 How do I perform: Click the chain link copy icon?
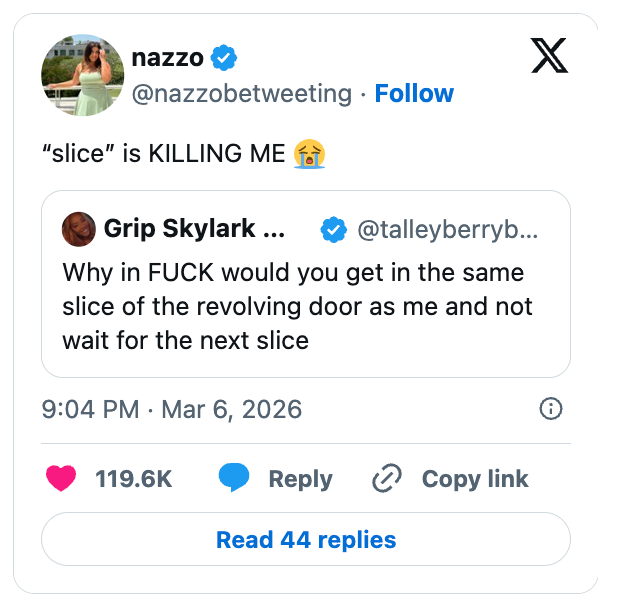click(386, 479)
